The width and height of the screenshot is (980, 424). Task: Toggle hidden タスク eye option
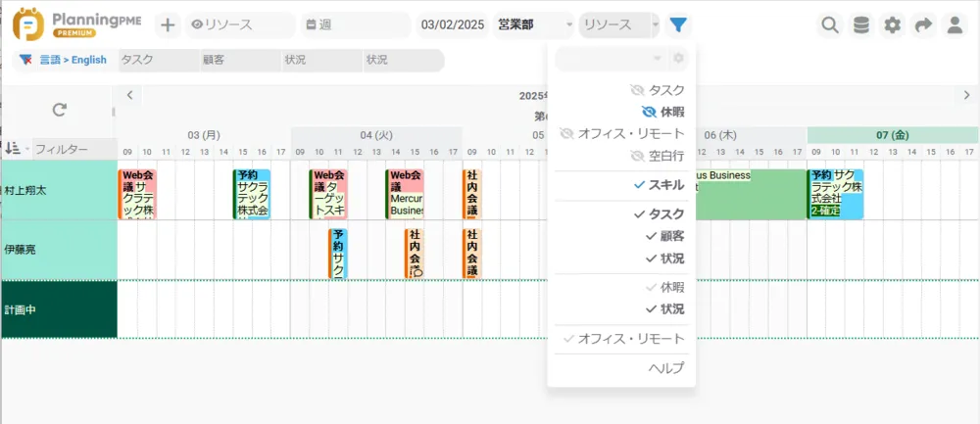tap(658, 90)
